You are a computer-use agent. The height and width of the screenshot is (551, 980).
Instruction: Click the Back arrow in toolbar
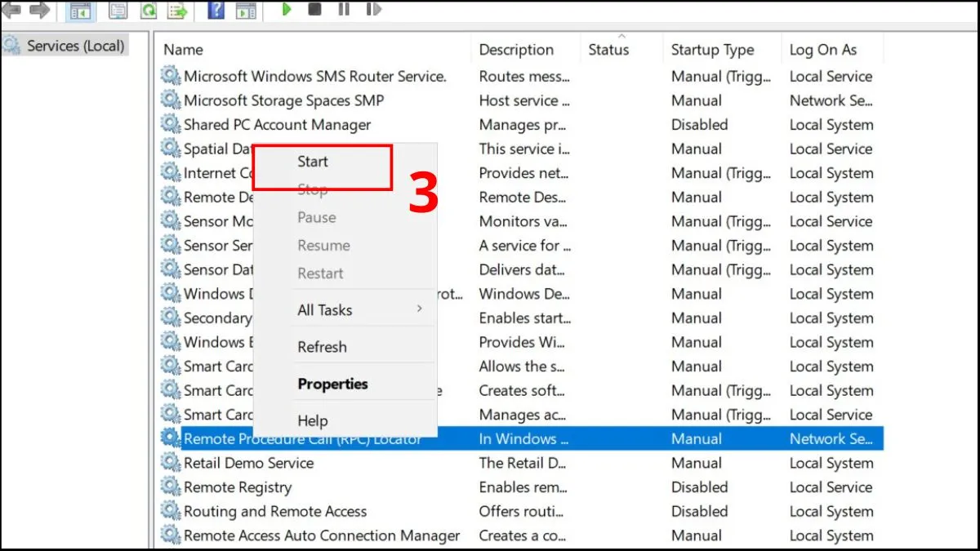(11, 10)
